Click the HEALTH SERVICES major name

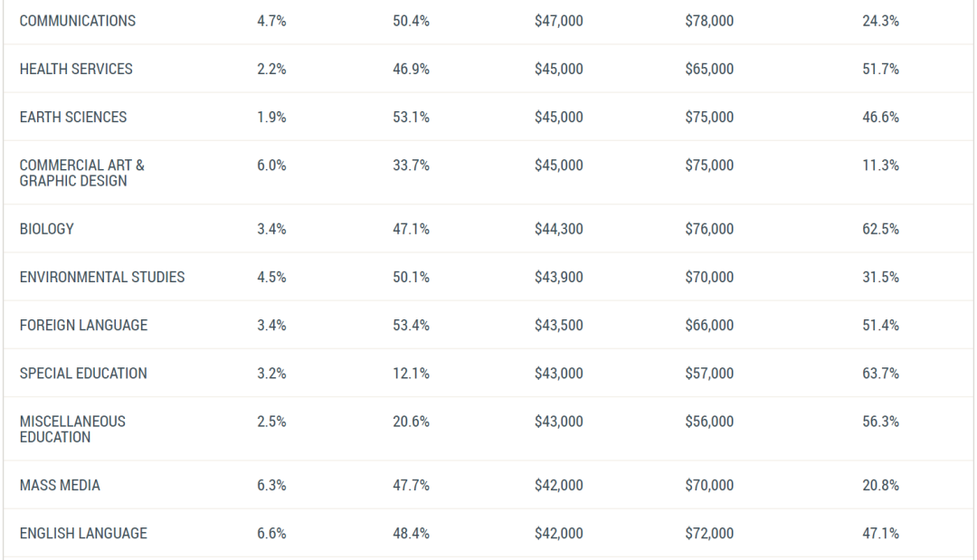click(x=76, y=69)
